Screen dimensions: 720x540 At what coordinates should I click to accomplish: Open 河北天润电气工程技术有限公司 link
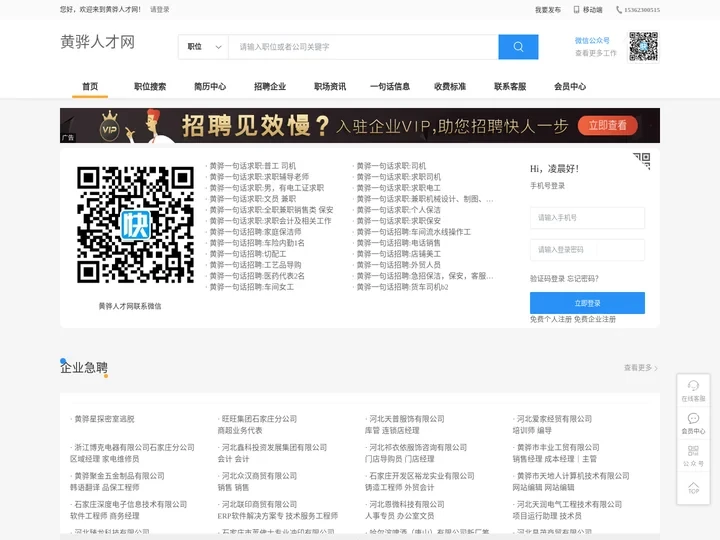569,504
